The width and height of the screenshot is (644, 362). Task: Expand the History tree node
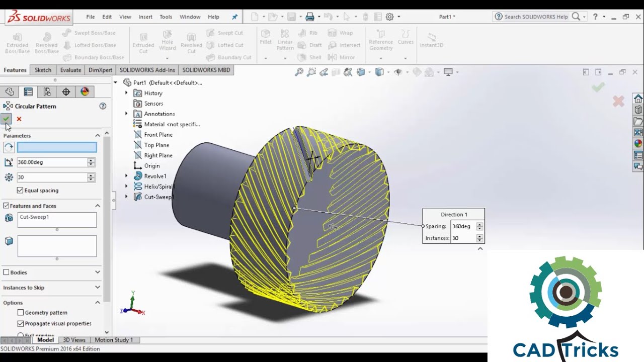pos(126,93)
